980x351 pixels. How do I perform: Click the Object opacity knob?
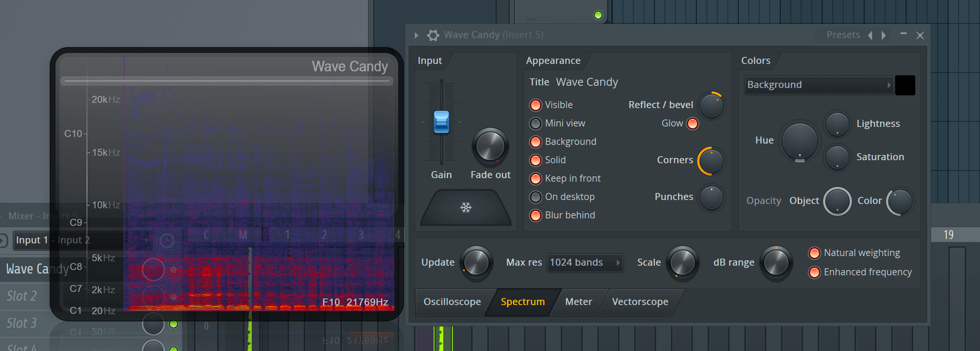(x=837, y=201)
